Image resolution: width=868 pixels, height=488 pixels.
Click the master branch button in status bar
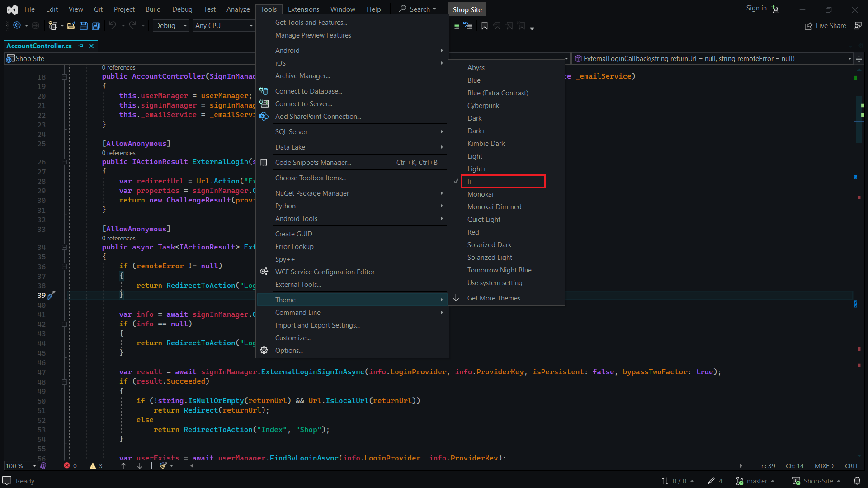[x=756, y=481]
